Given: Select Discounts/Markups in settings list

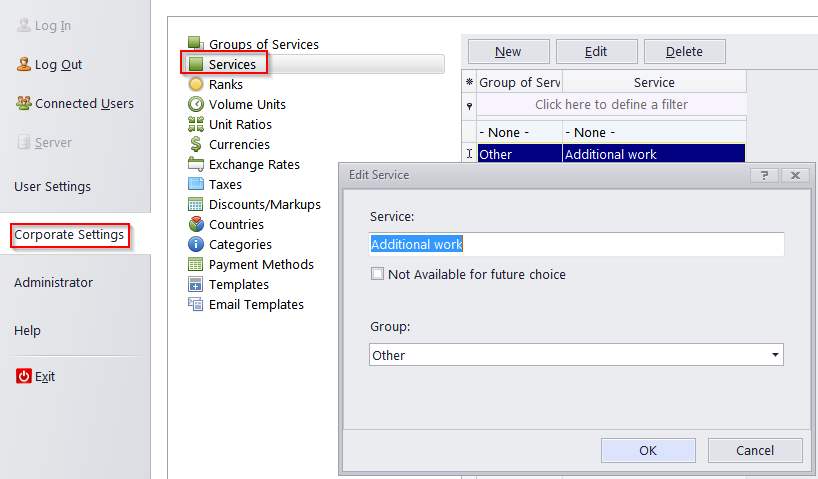Looking at the screenshot, I should [264, 204].
